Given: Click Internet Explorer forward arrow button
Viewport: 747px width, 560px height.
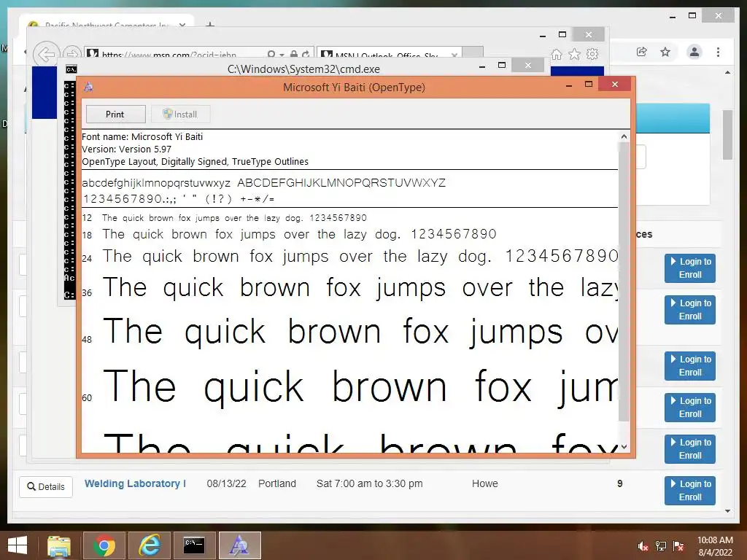Looking at the screenshot, I should [71, 54].
